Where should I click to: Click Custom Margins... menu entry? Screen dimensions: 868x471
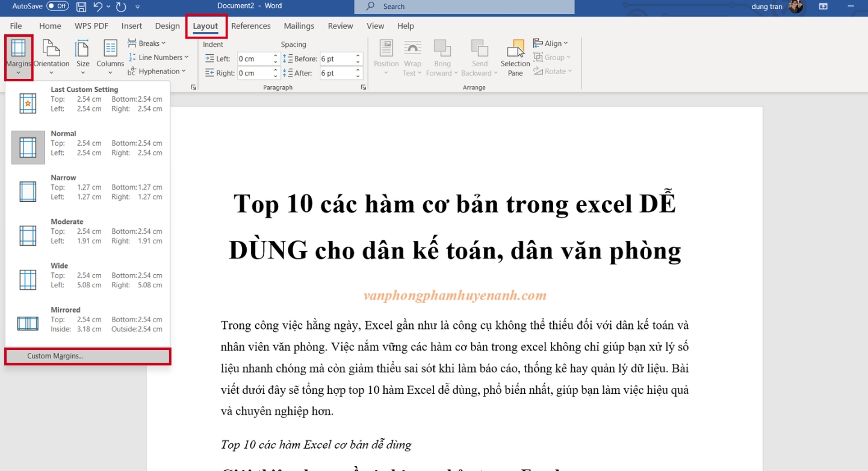click(x=88, y=356)
